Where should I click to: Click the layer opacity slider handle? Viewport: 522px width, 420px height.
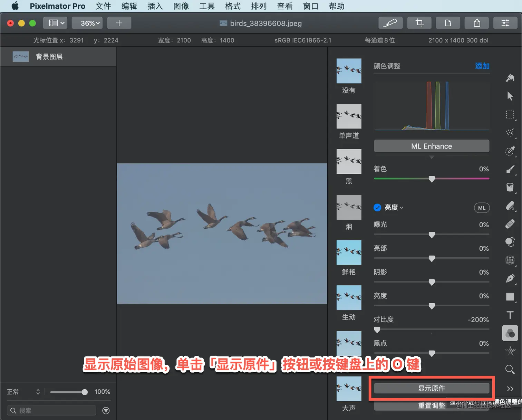pos(85,392)
